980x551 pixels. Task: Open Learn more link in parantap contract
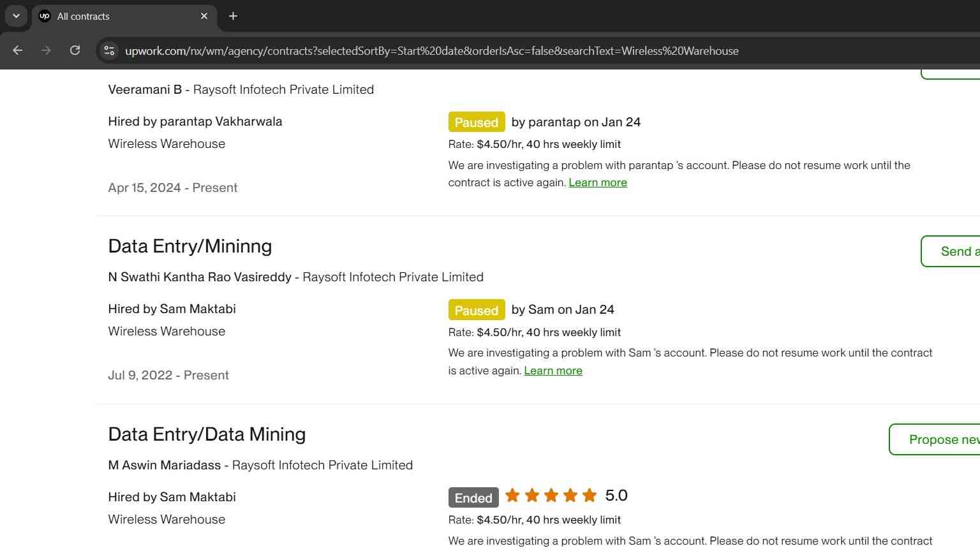click(x=598, y=182)
